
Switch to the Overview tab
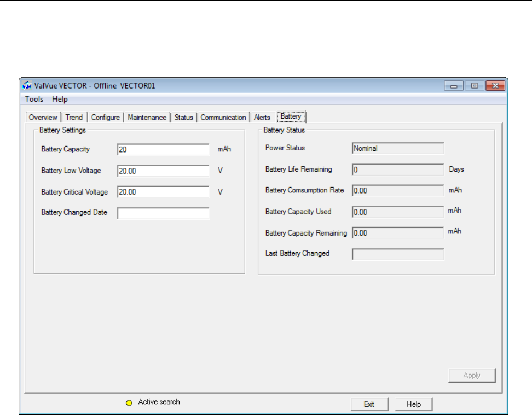click(43, 118)
